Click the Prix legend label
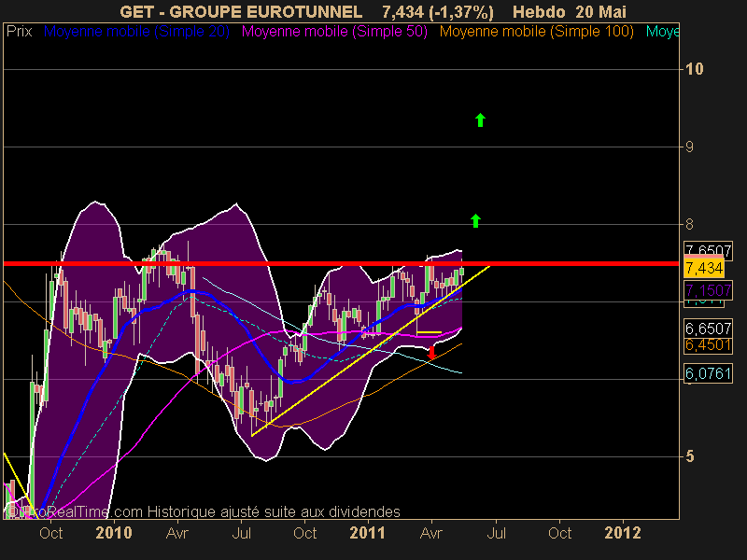The width and height of the screenshot is (747, 560). (19, 32)
